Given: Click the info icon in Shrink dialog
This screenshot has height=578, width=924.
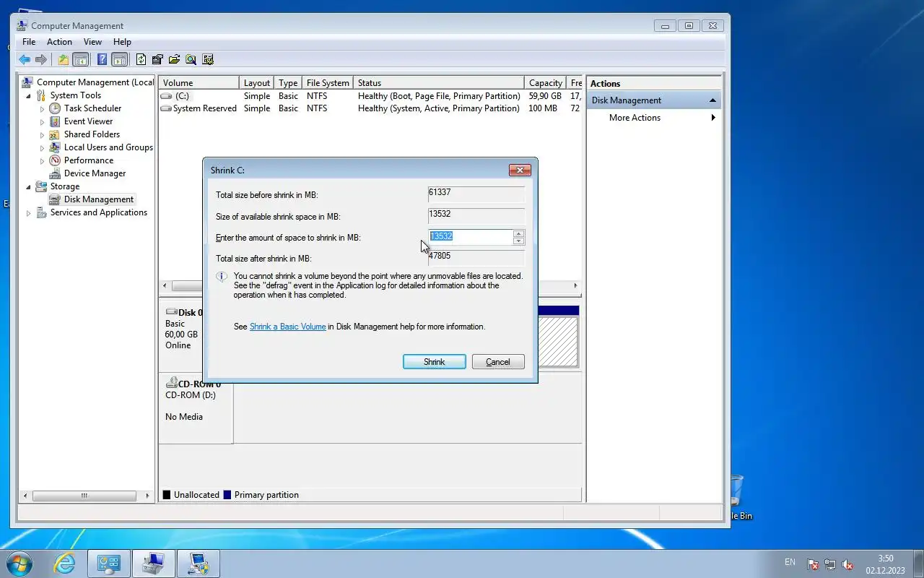Looking at the screenshot, I should pos(222,277).
